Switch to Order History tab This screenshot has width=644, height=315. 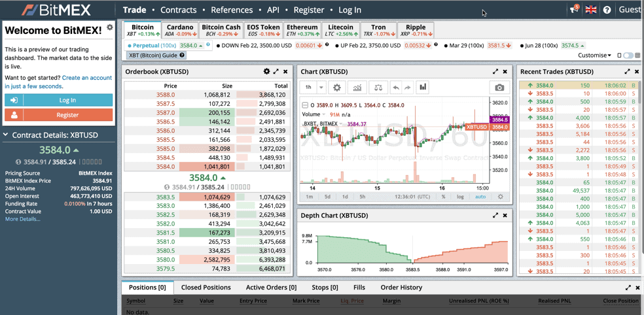click(x=401, y=288)
